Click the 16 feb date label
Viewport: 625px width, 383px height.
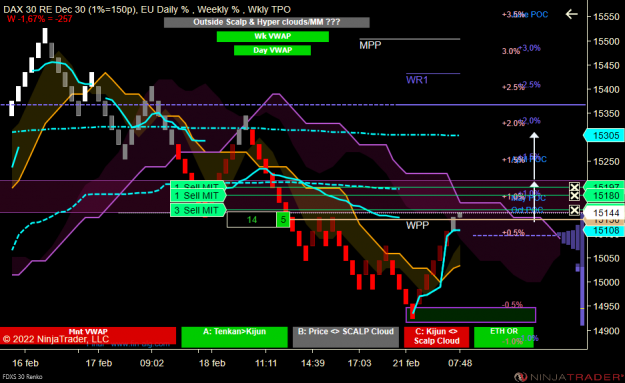[x=26, y=363]
